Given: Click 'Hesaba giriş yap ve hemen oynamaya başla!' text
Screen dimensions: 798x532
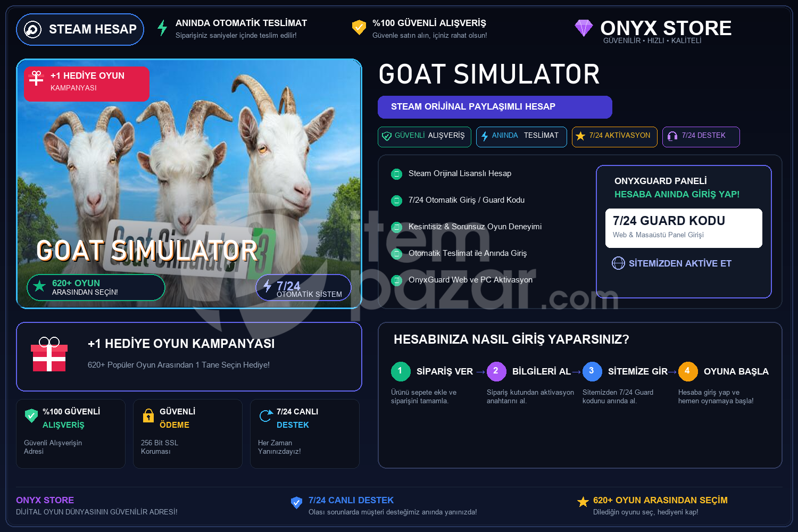Looking at the screenshot, I should tap(716, 396).
